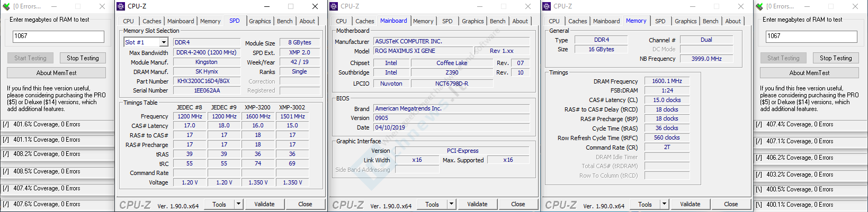Click the Part Number value KHX3200C16D4/8GX

pos(207,81)
